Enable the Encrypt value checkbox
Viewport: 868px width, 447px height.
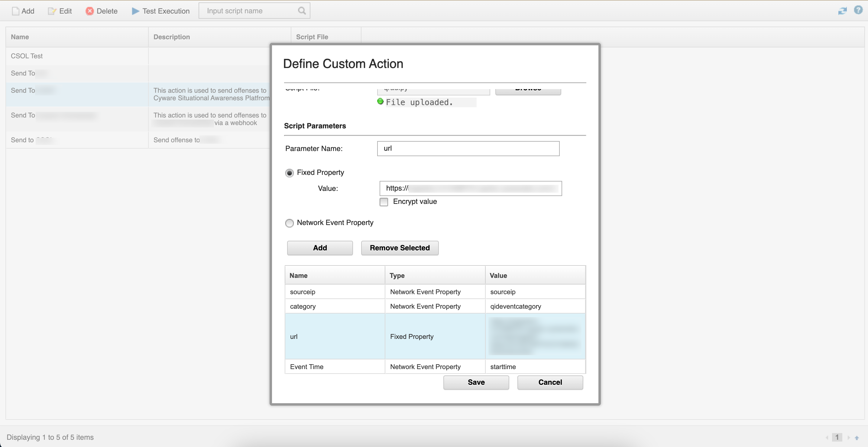(x=384, y=202)
